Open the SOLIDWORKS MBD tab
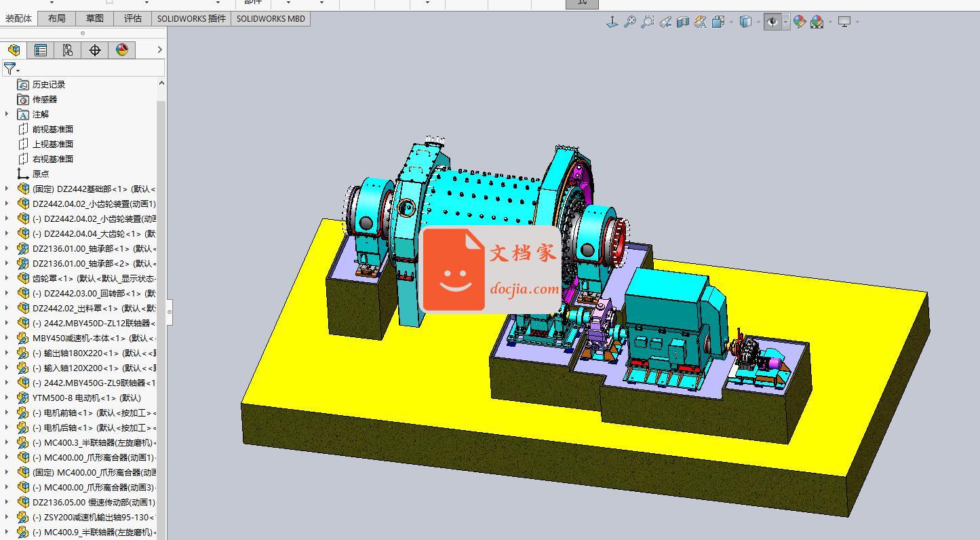The image size is (980, 540). click(x=271, y=18)
